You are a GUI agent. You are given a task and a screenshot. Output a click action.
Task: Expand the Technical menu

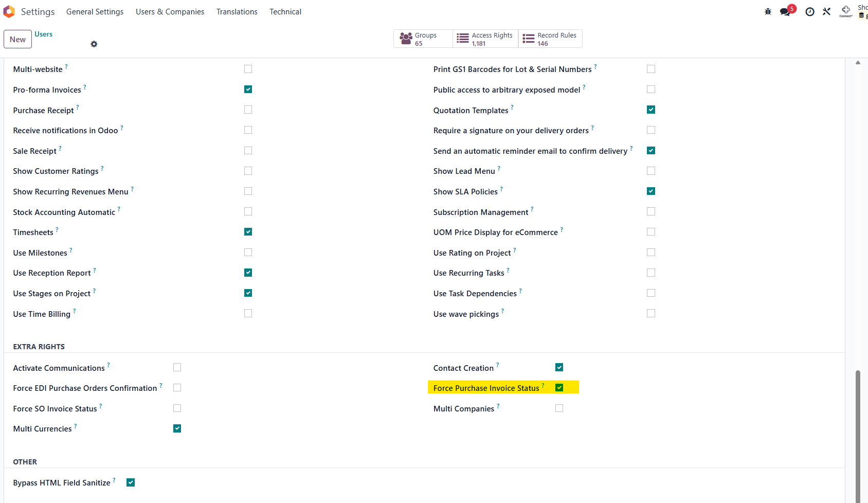coord(285,12)
